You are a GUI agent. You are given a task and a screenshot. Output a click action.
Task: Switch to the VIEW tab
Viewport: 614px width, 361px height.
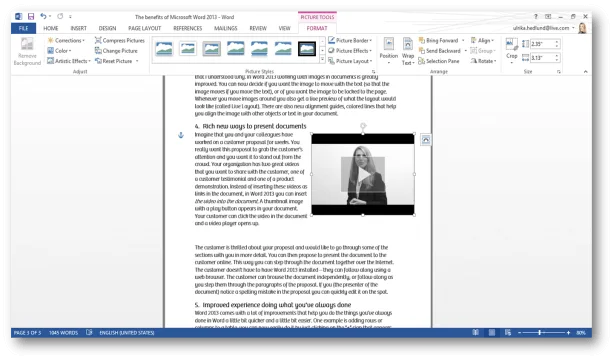(x=284, y=28)
